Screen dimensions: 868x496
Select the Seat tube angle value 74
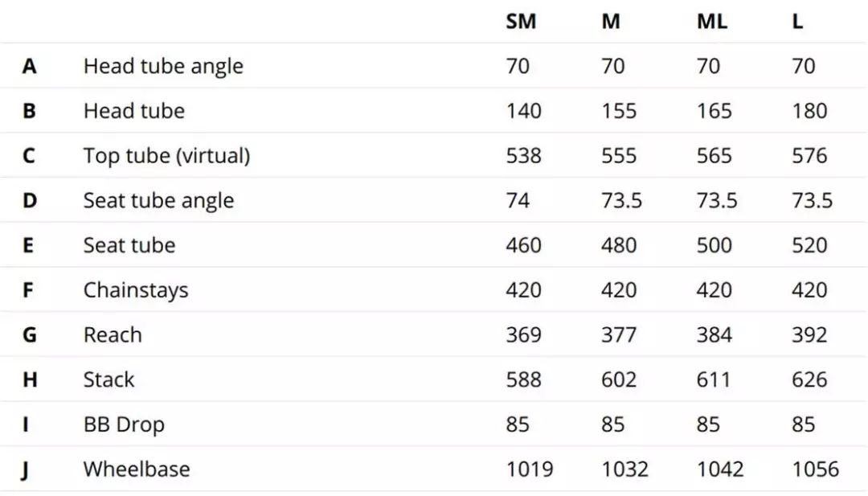pyautogui.click(x=518, y=200)
